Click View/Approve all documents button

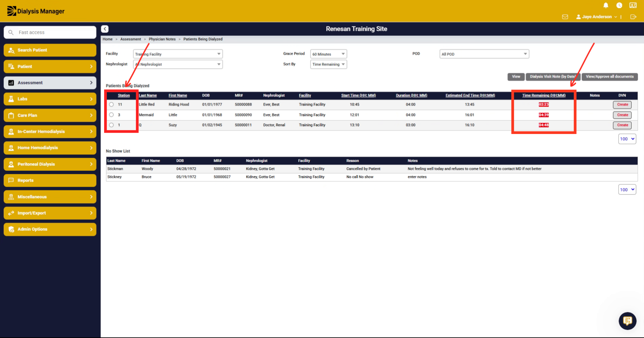point(610,77)
